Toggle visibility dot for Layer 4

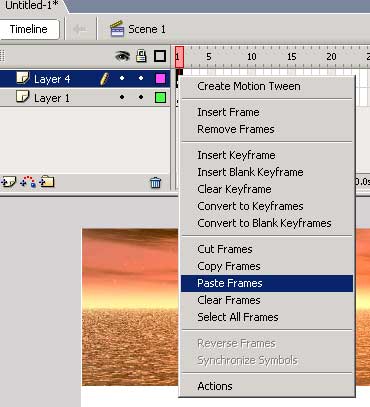pos(122,78)
